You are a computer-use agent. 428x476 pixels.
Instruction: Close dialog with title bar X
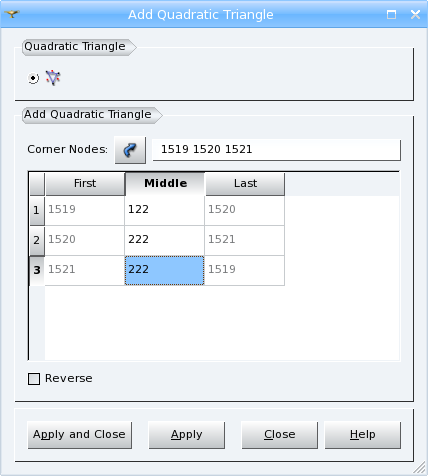415,15
